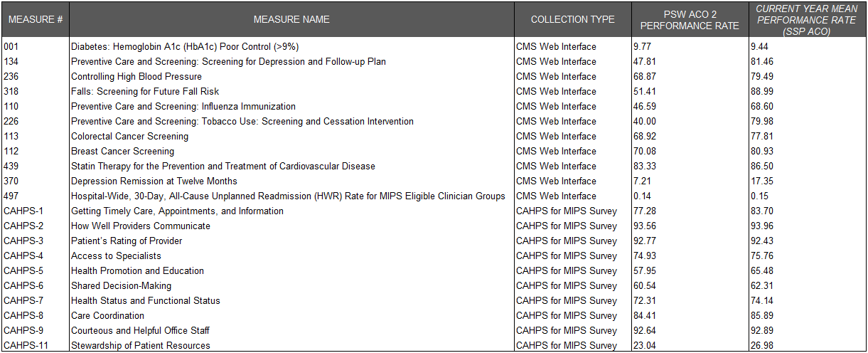Select the Breast Cancer Screening cell
Screen dimensions: 868x353
tap(122, 151)
